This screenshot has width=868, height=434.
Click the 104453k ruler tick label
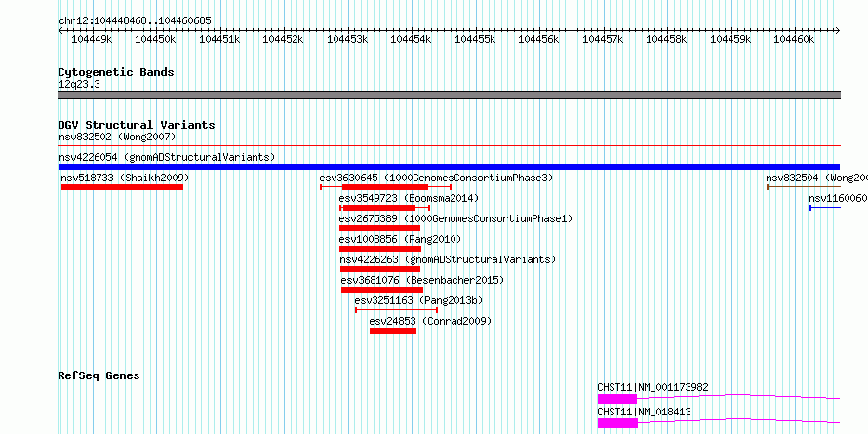point(347,39)
